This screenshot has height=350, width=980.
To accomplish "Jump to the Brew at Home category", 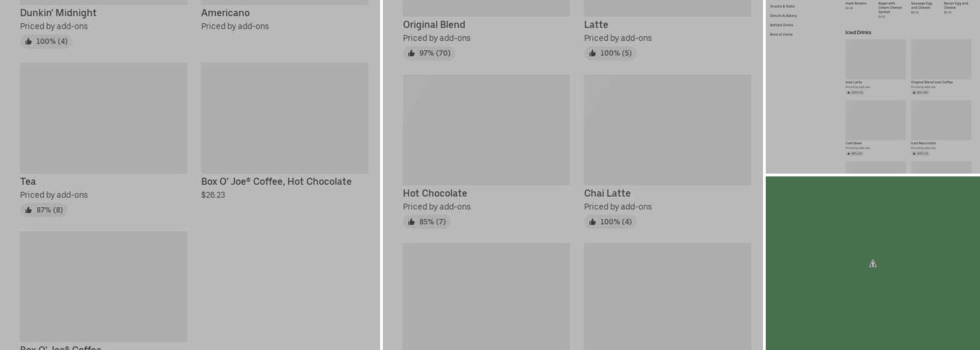I will pyautogui.click(x=781, y=34).
